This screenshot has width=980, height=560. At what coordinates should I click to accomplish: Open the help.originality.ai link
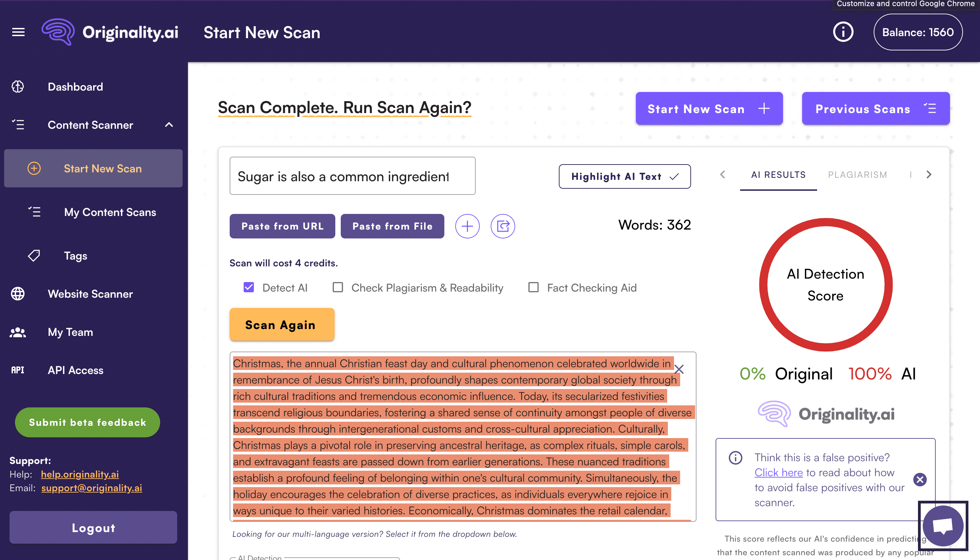80,474
